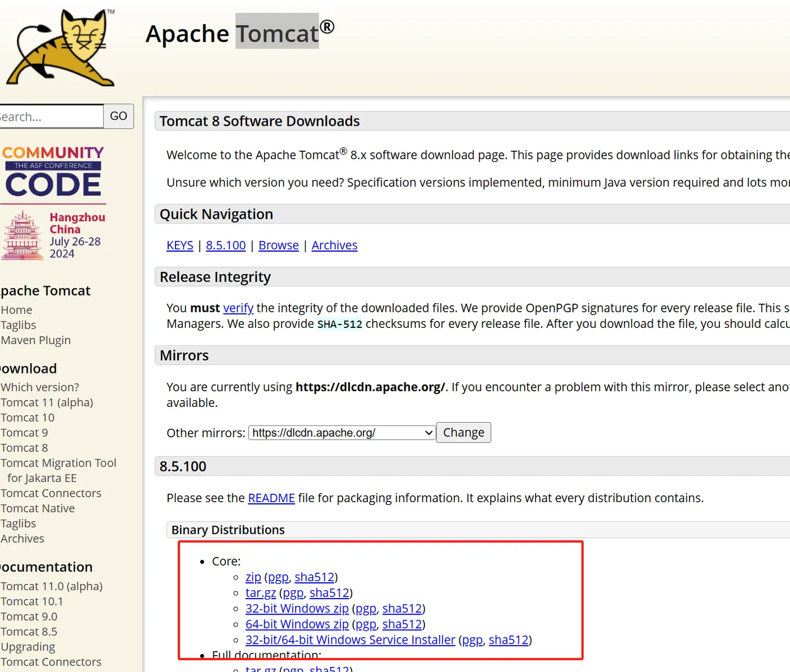790x672 pixels.
Task: Open Tomcat 10.1 documentation
Action: (32, 601)
